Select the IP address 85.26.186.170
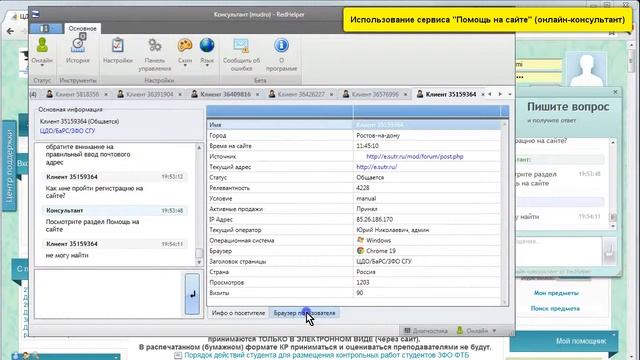Image resolution: width=640 pixels, height=360 pixels. pyautogui.click(x=374, y=220)
